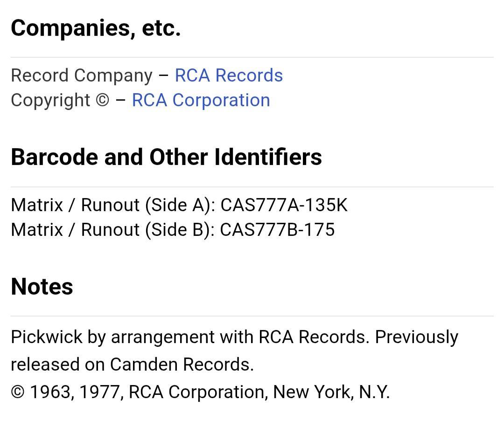This screenshot has width=504, height=421.
Task: Click the "Matrix / Runout (Side A)" label
Action: 113,205
